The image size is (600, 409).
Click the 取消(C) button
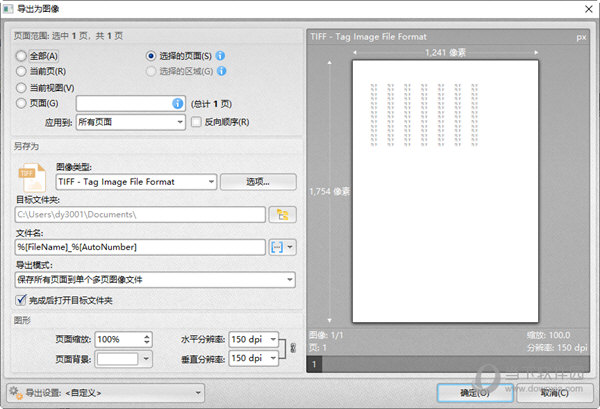554,393
